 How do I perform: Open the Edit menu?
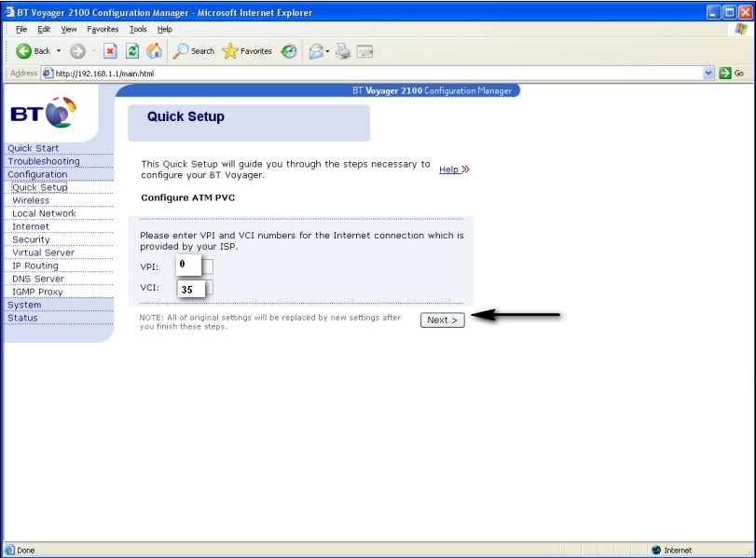[x=44, y=29]
